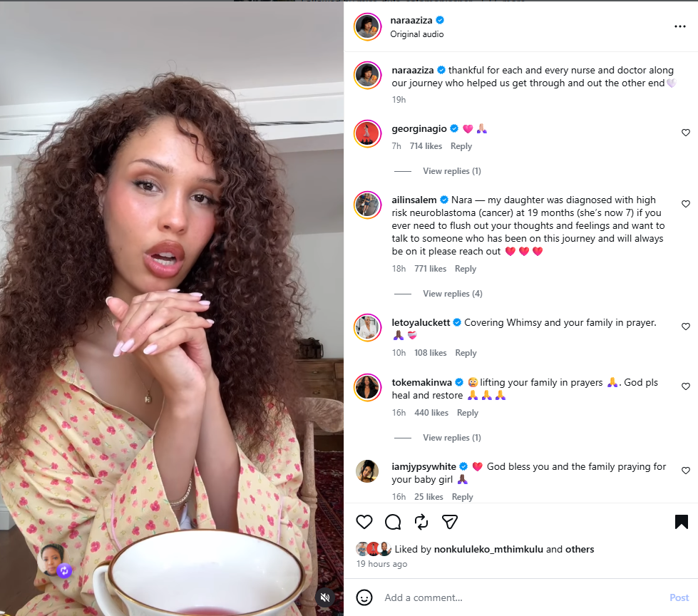
Task: Click the Post comment button
Action: (x=679, y=597)
